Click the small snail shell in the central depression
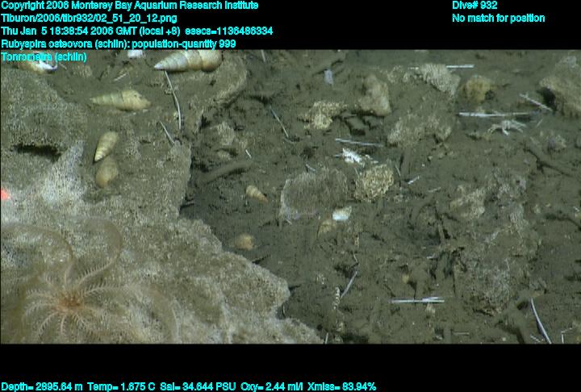The image size is (581, 392). coord(256,193)
